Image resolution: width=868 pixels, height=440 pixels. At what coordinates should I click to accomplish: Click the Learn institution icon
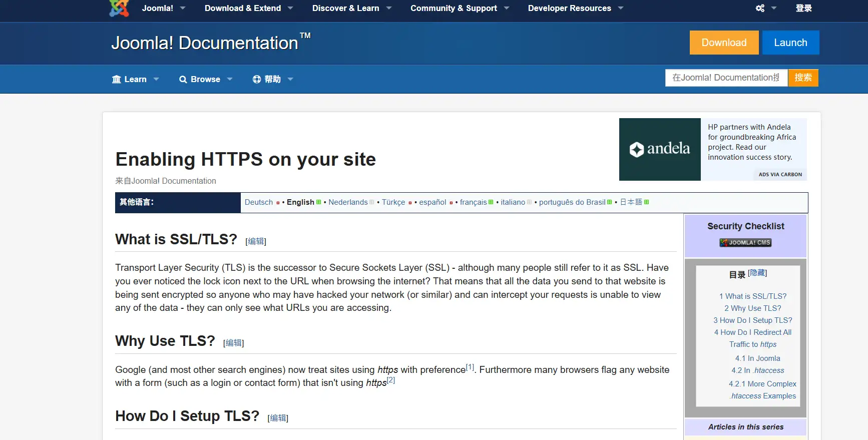coord(117,79)
